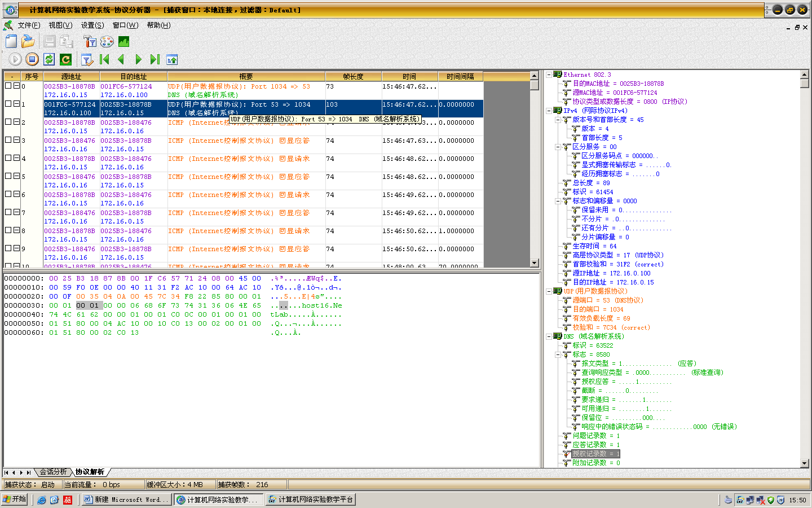Tick the checkbox for packet row 0

click(8, 86)
